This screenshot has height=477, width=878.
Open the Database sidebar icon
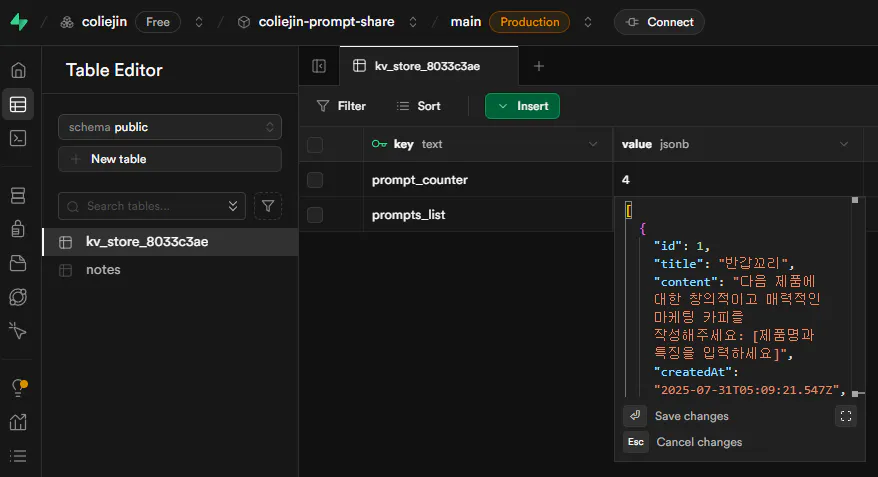[x=18, y=195]
